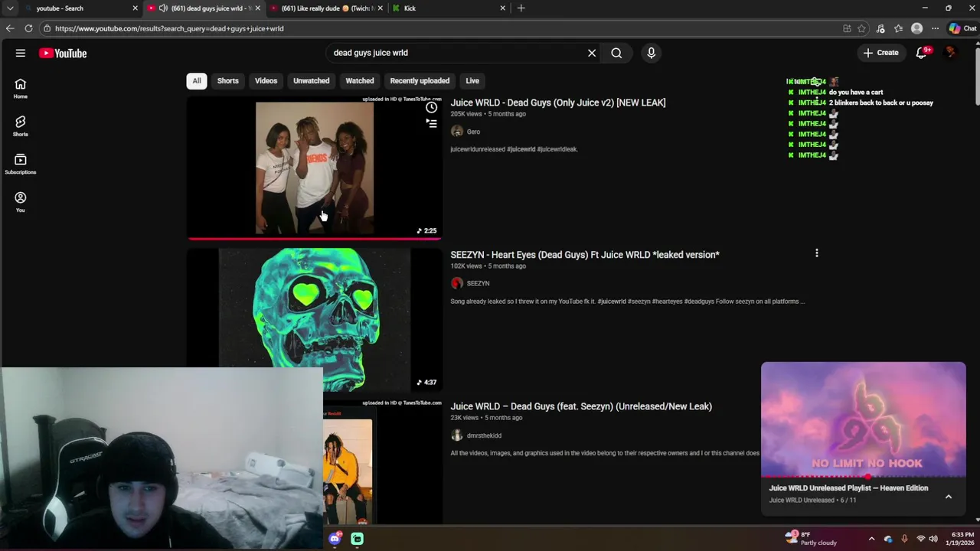The width and height of the screenshot is (980, 551).
Task: Reload the current page
Action: pos(28,28)
